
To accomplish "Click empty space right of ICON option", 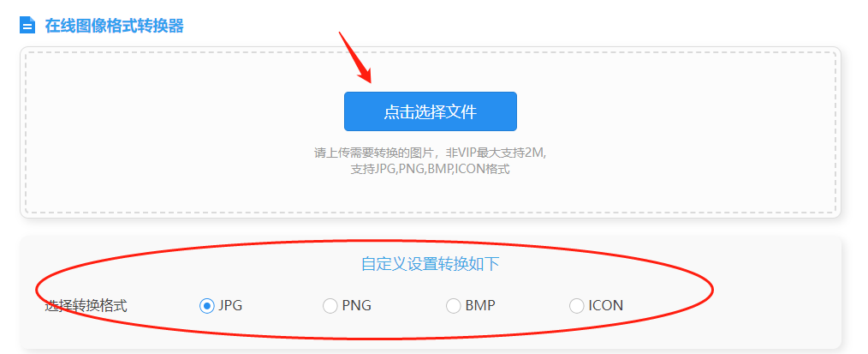I will coord(775,305).
